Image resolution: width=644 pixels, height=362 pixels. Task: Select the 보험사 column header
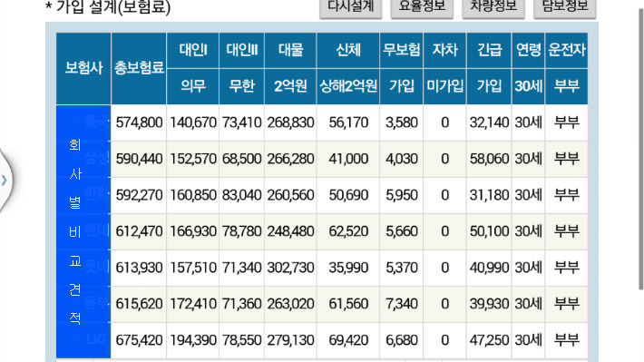(83, 68)
